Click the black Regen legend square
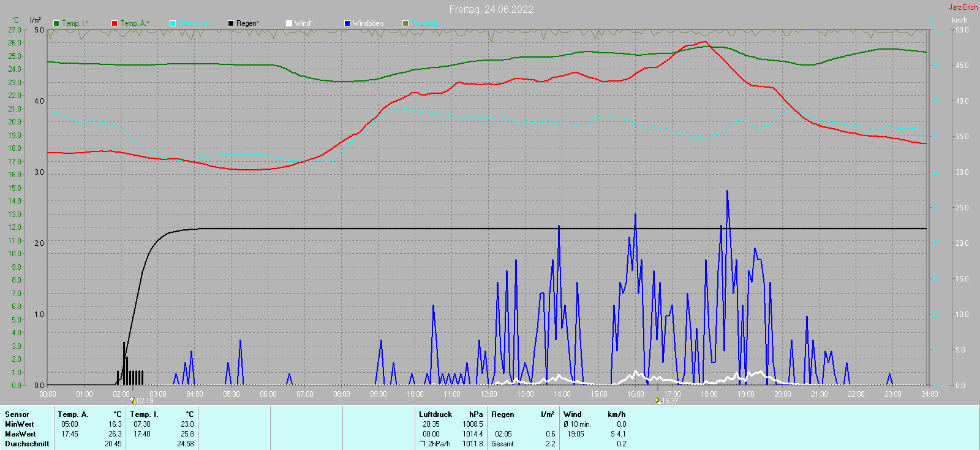 coord(231,23)
